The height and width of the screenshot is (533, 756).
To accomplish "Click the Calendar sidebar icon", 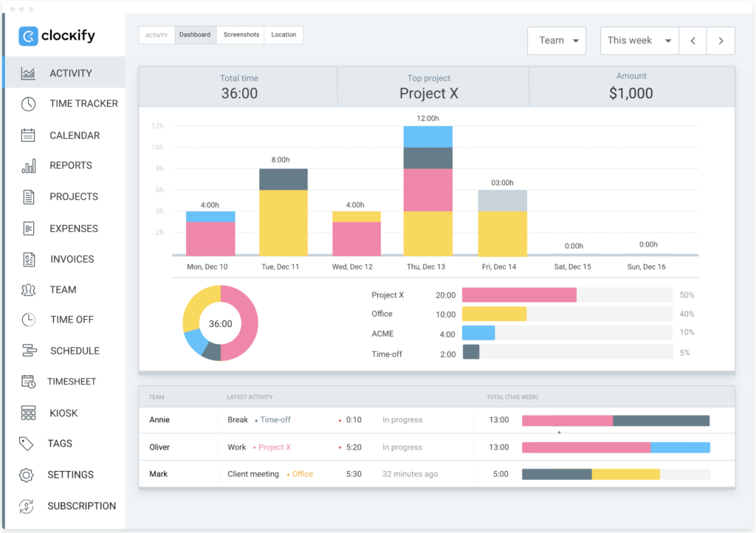I will click(x=28, y=135).
